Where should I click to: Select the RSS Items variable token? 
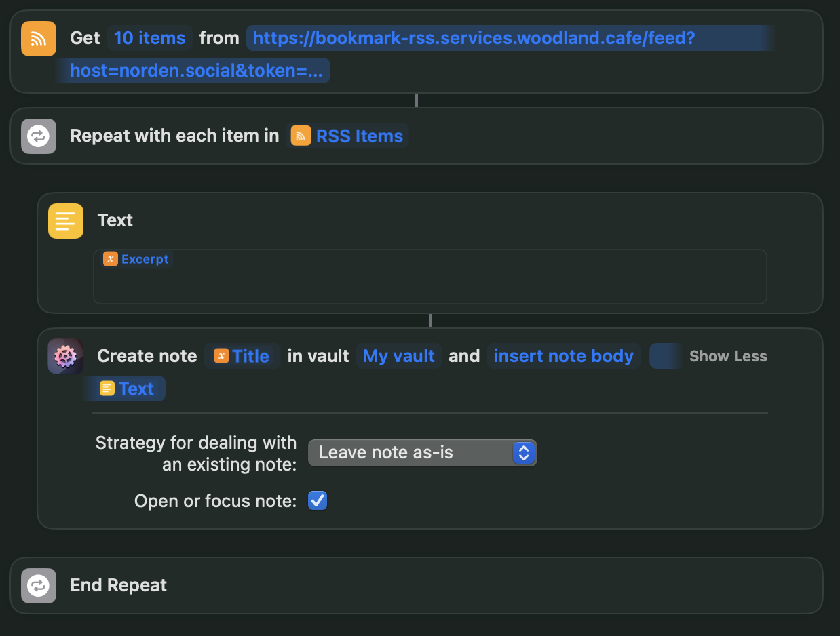point(348,136)
